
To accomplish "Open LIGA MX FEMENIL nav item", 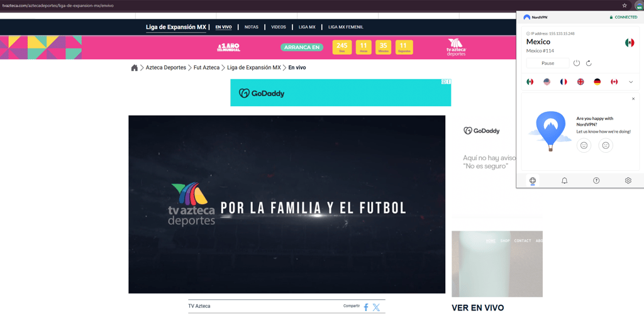I will [346, 27].
